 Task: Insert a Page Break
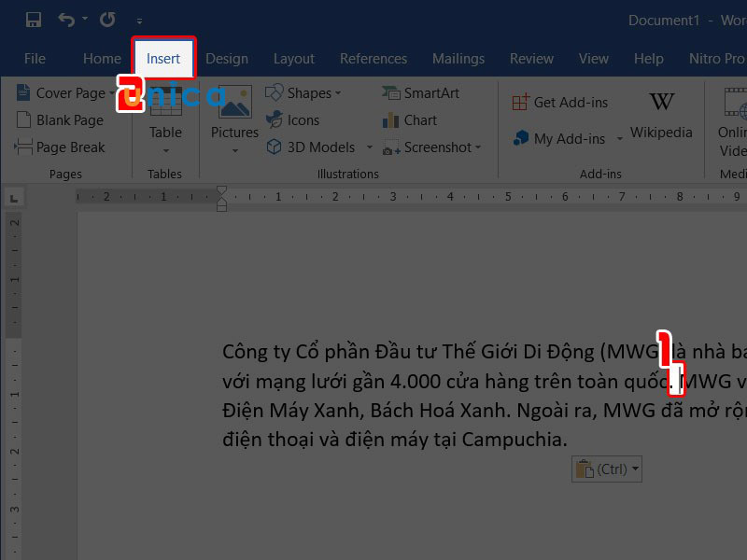(60, 147)
